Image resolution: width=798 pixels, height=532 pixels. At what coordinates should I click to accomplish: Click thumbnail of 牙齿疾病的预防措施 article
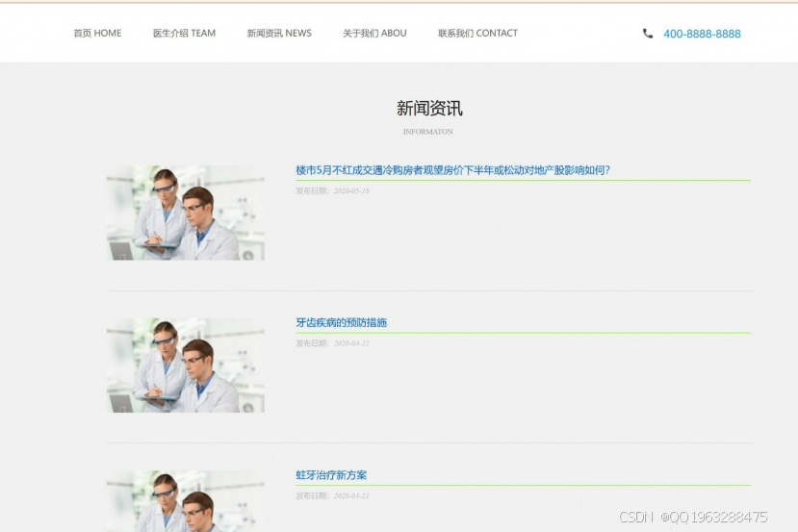pos(185,366)
